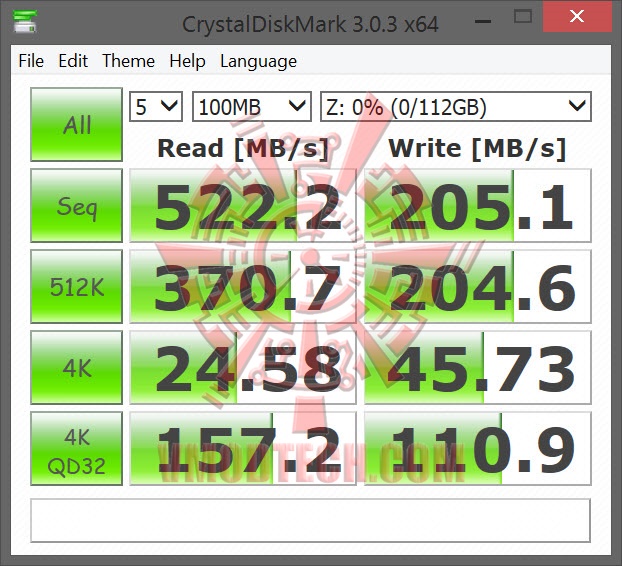The height and width of the screenshot is (566, 622).
Task: Maximize the CrystalDiskMark window
Action: 523,17
